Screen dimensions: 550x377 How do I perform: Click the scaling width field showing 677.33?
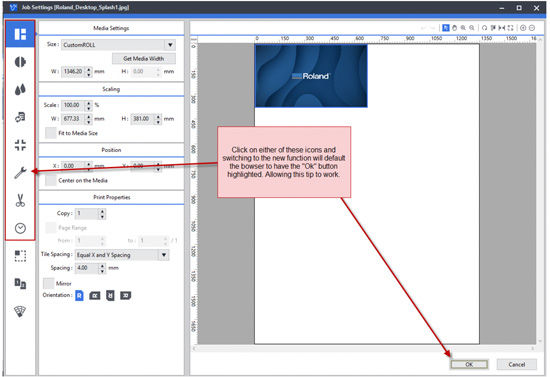73,119
